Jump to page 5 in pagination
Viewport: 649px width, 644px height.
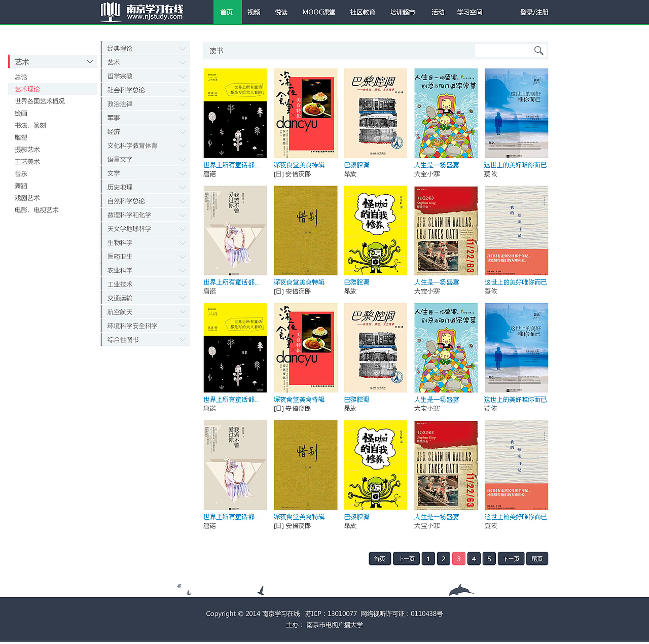coord(489,558)
